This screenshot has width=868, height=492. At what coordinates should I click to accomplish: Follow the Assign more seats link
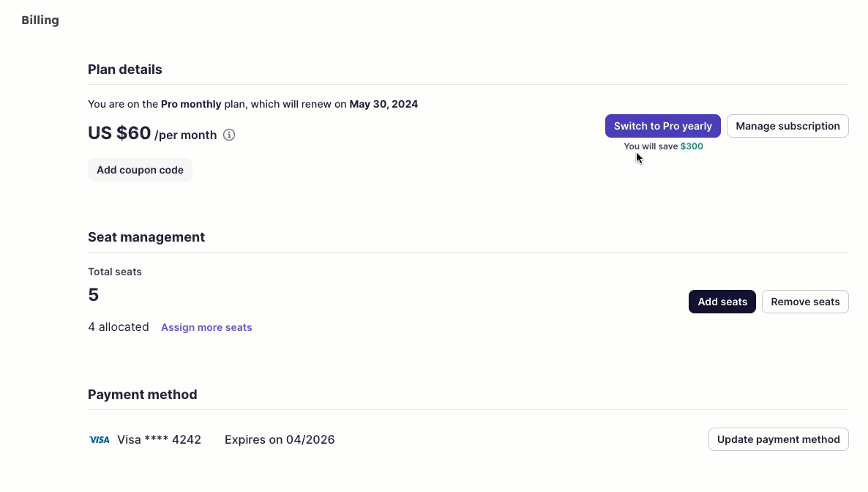[206, 327]
